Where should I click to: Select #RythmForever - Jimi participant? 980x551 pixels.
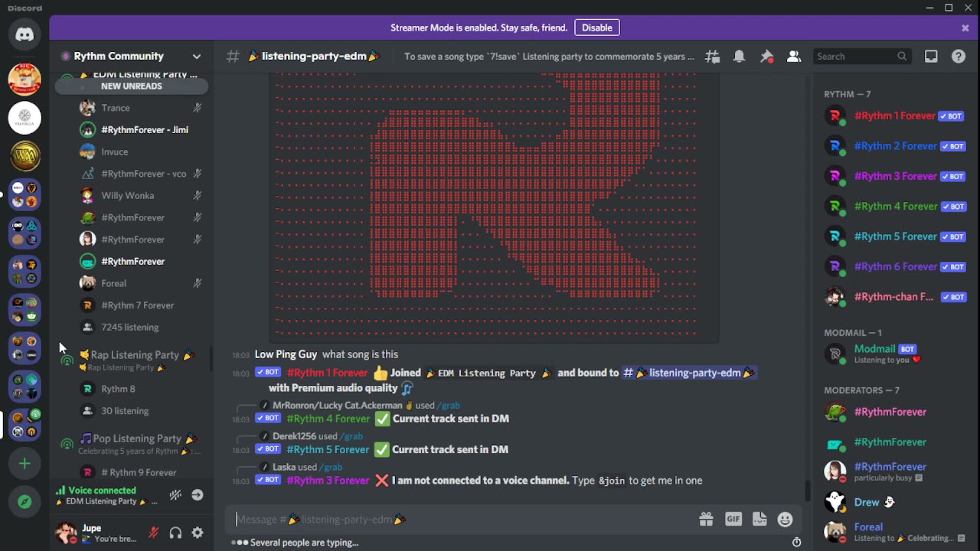tap(141, 130)
